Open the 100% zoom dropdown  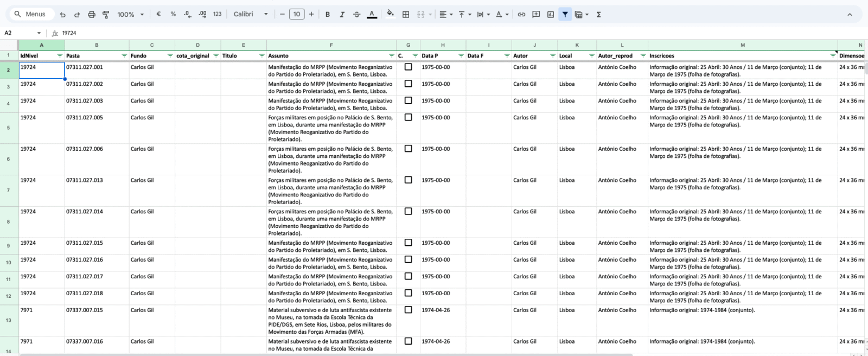click(x=131, y=15)
